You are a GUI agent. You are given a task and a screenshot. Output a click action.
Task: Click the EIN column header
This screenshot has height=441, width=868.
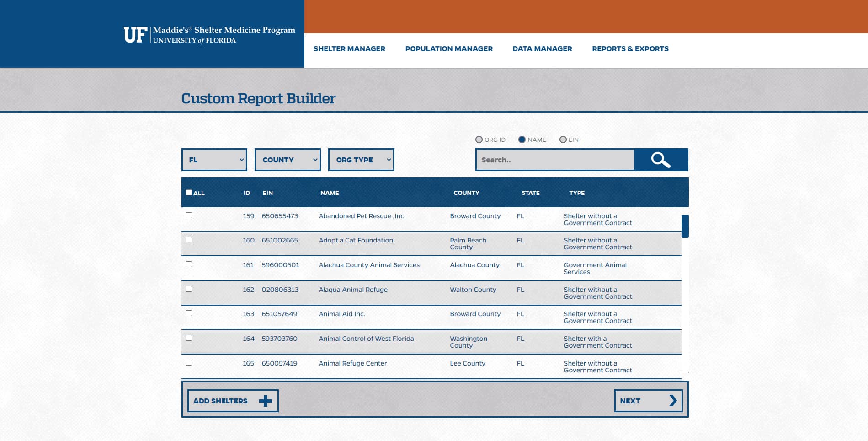tap(267, 193)
